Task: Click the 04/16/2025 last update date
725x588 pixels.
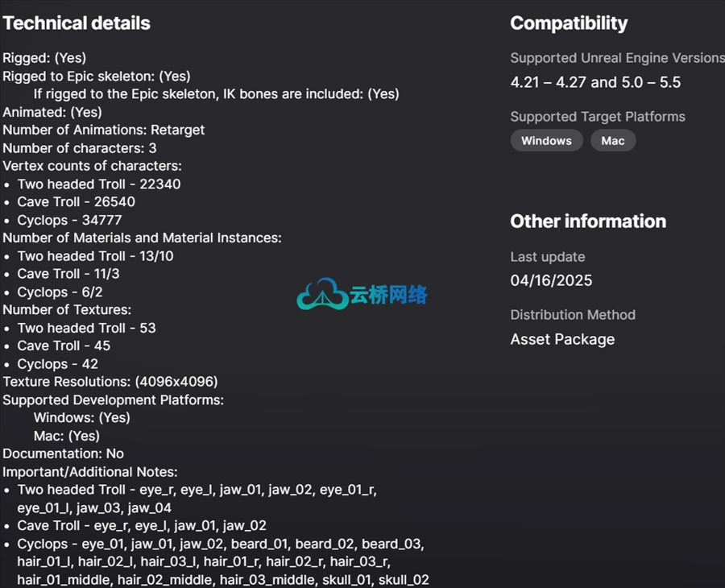Action: (551, 280)
